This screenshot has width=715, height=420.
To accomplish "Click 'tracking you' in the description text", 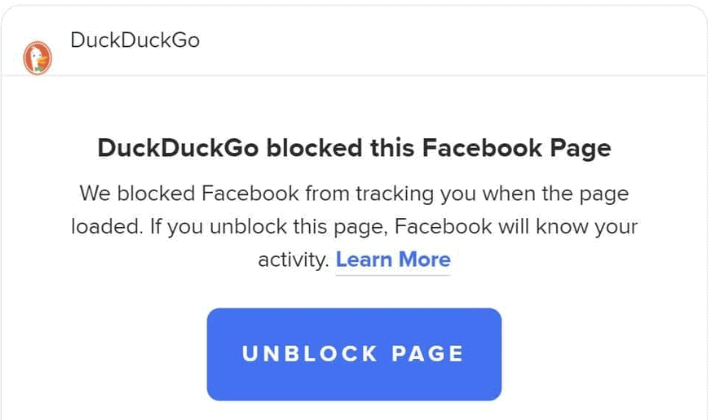I will [x=416, y=194].
